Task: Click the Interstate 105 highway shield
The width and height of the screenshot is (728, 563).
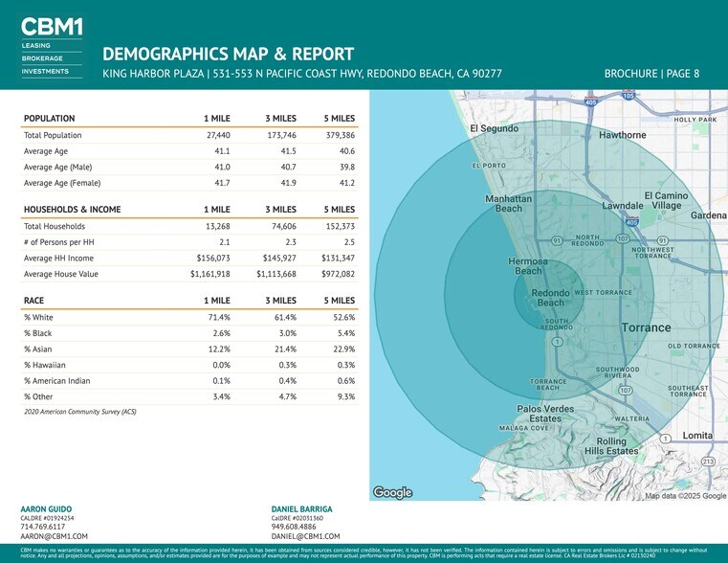Action: point(628,96)
